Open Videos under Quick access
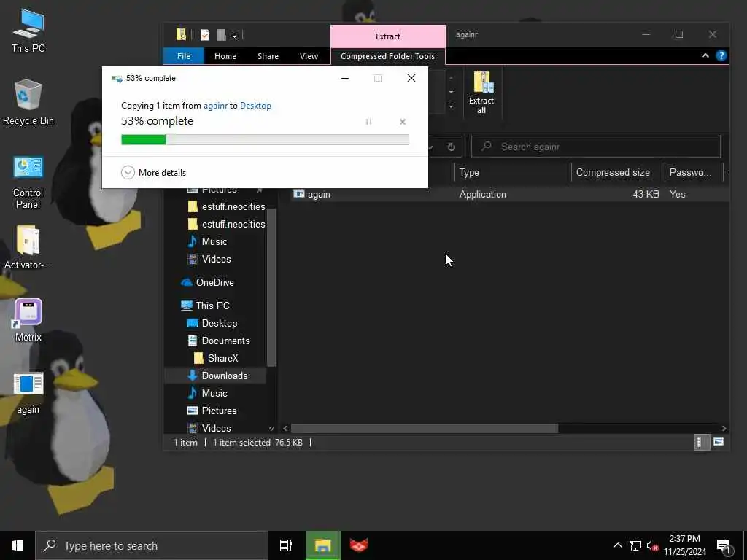Image resolution: width=747 pixels, height=560 pixels. coord(209,259)
